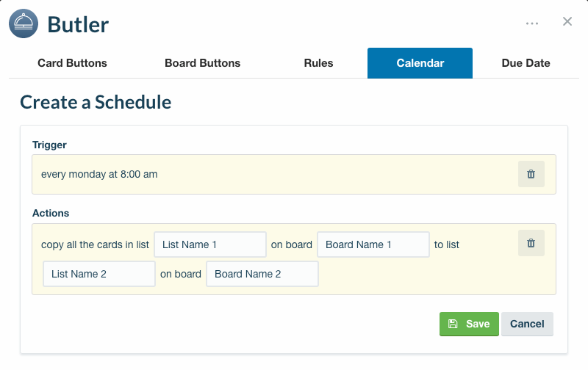The width and height of the screenshot is (588, 370).
Task: Switch to the Board Buttons tab
Action: click(203, 63)
